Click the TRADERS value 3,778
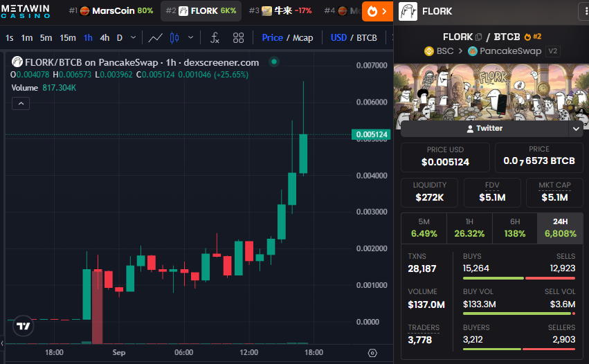This screenshot has height=364, width=589. [420, 340]
